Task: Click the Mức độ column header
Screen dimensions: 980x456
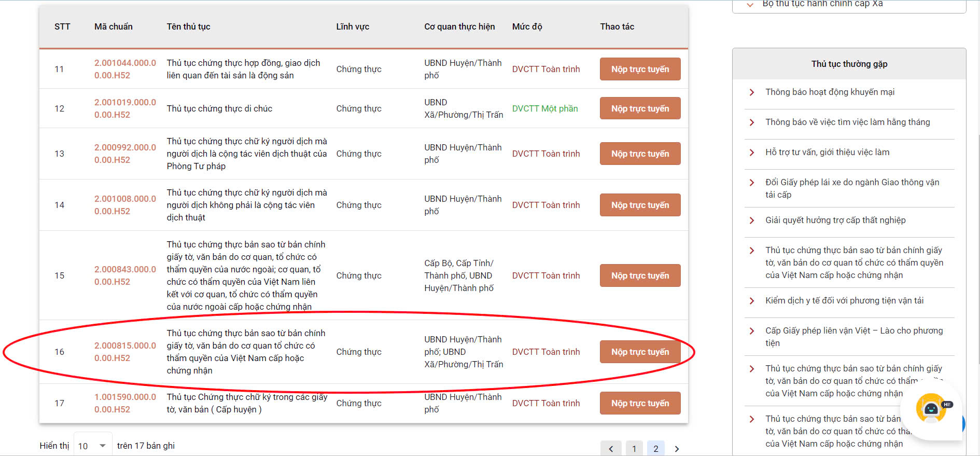Action: click(x=527, y=27)
